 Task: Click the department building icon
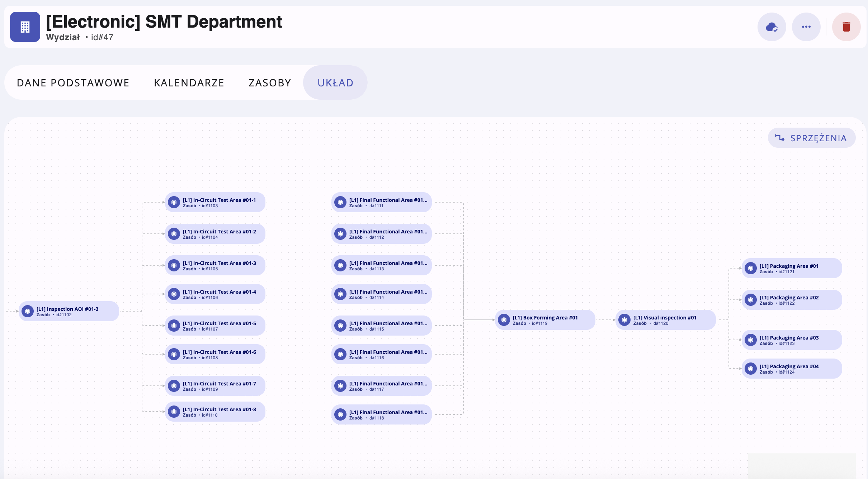click(25, 27)
